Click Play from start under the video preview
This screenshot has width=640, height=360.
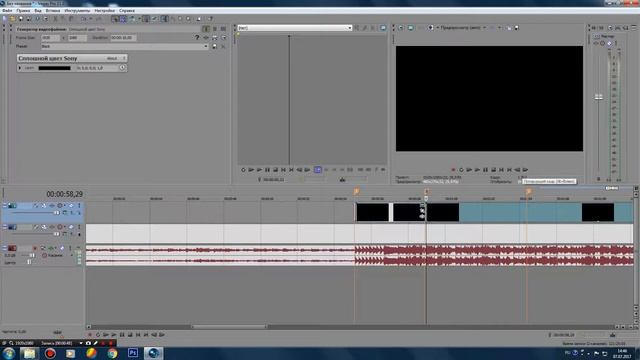pos(469,170)
